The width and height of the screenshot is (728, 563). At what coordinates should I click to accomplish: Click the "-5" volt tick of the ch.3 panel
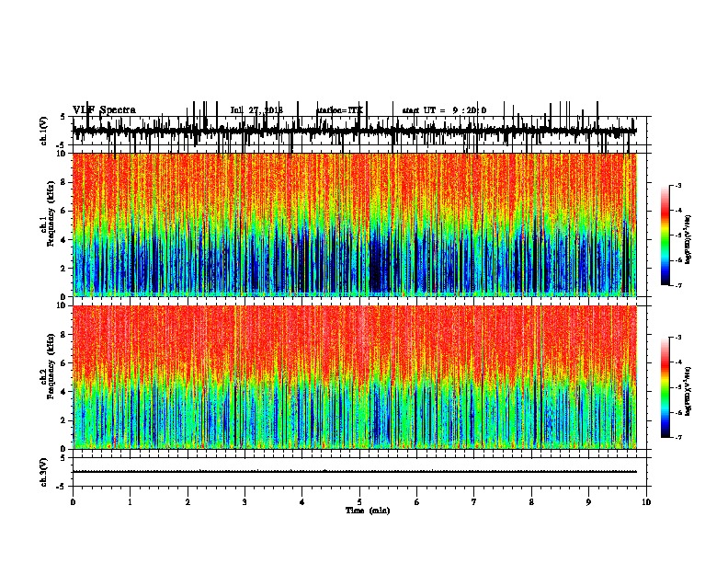62,487
